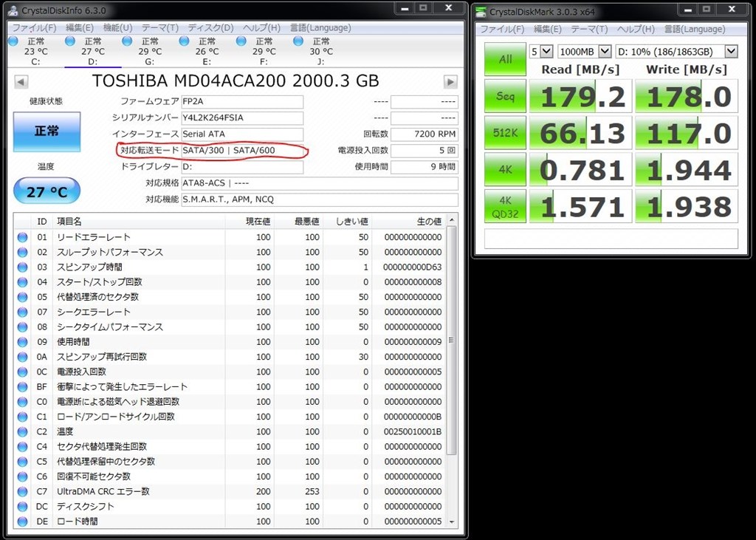756x540 pixels.
Task: Open 言語(Language) menu in CrystalDiskMark
Action: coord(694,29)
